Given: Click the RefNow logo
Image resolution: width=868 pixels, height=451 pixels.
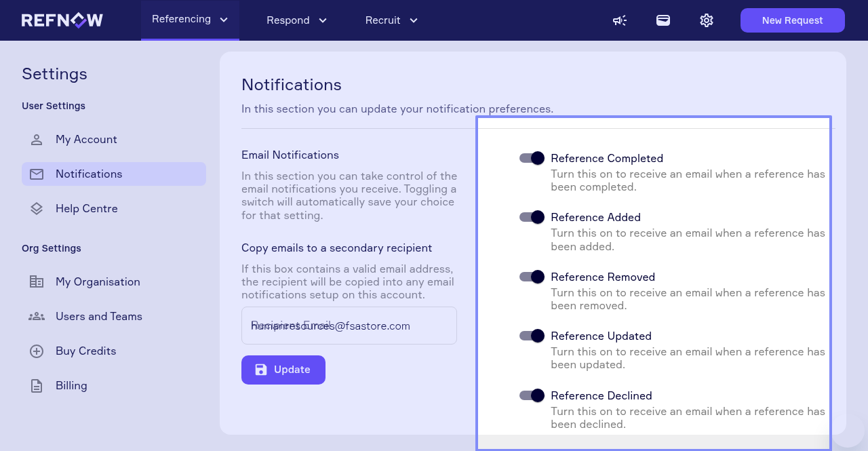Looking at the screenshot, I should (62, 20).
